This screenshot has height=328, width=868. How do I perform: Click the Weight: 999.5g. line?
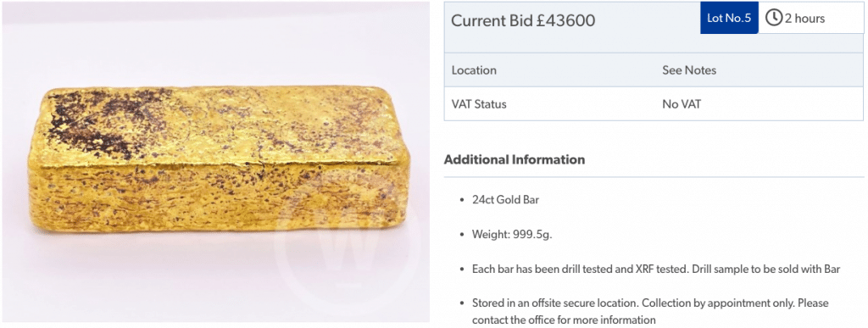tap(512, 235)
